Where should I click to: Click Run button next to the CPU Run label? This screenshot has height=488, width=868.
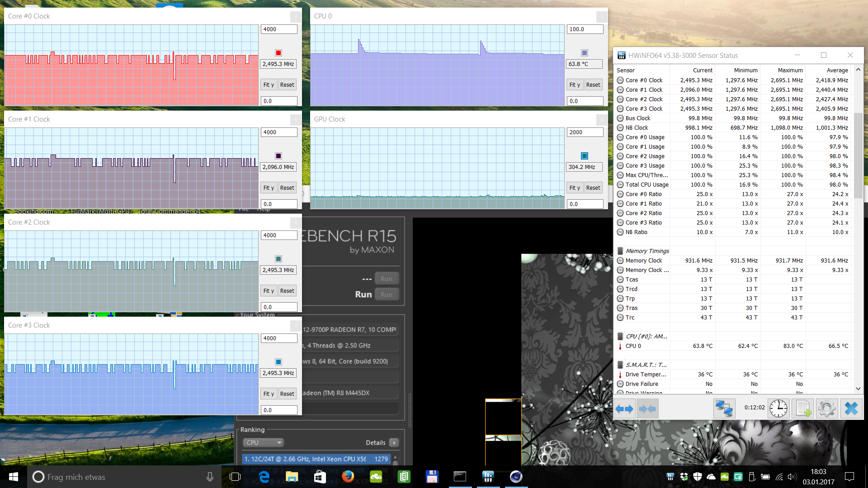[x=387, y=294]
